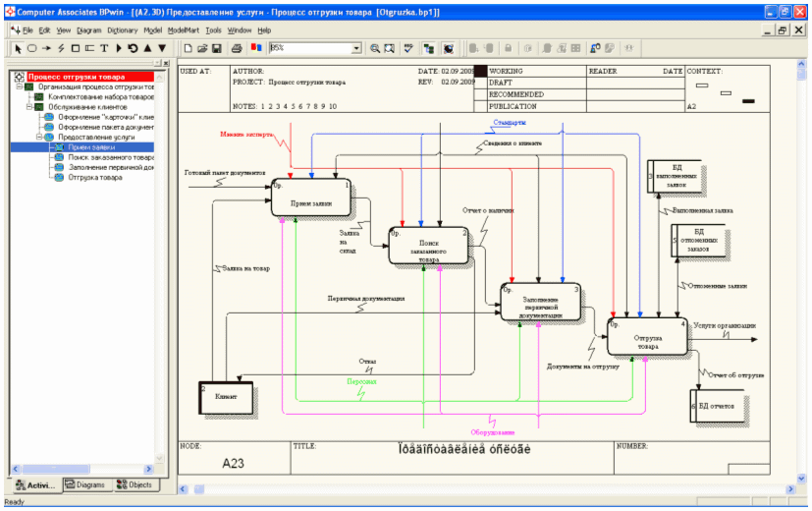
Task: Toggle the Model Explorer panel button
Action: (x=429, y=47)
